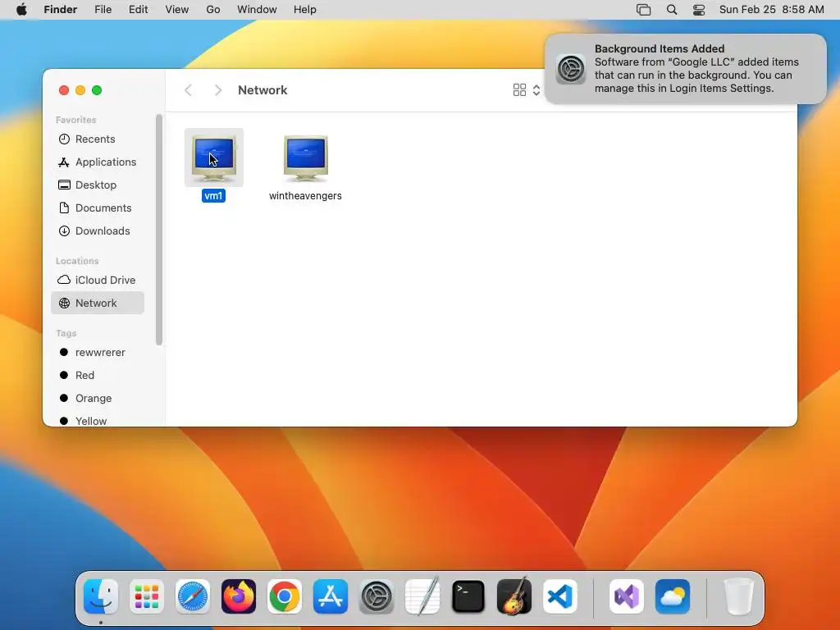Go to Desktop folder in sidebar
840x630 pixels.
[x=98, y=185]
